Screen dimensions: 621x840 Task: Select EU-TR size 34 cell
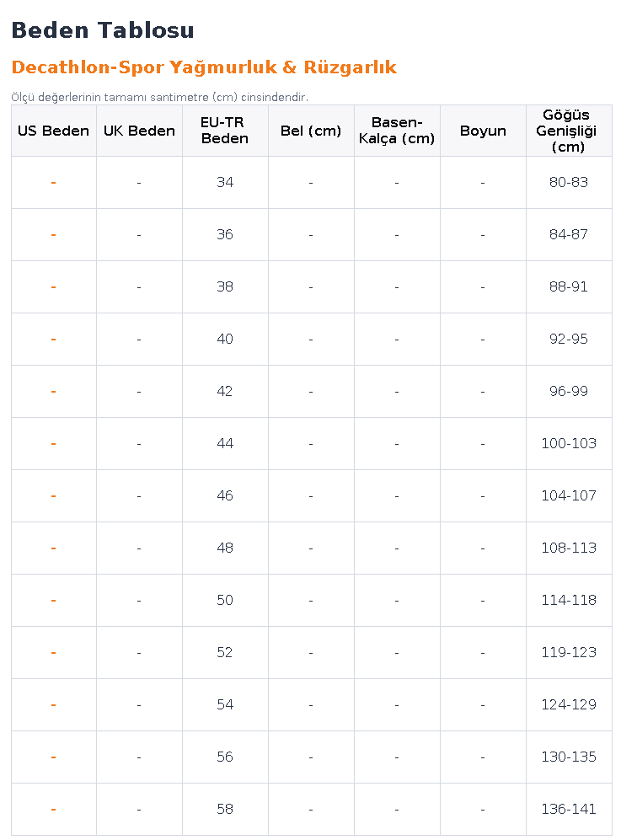225,182
